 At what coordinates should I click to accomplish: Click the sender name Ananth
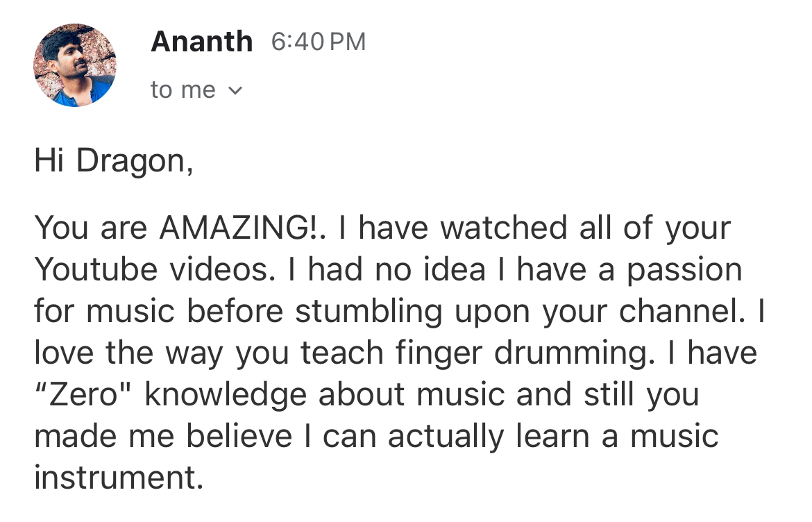[201, 42]
